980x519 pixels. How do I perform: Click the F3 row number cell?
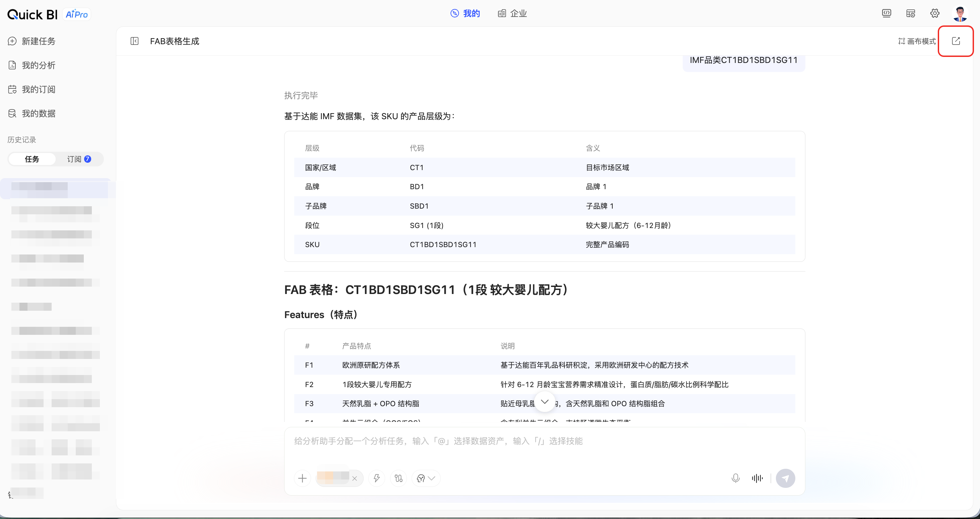pos(309,403)
